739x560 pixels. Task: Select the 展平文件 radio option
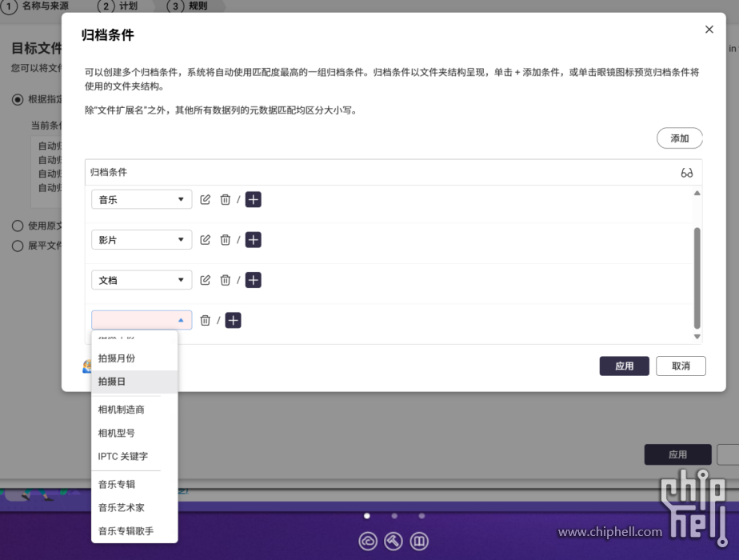pos(18,246)
